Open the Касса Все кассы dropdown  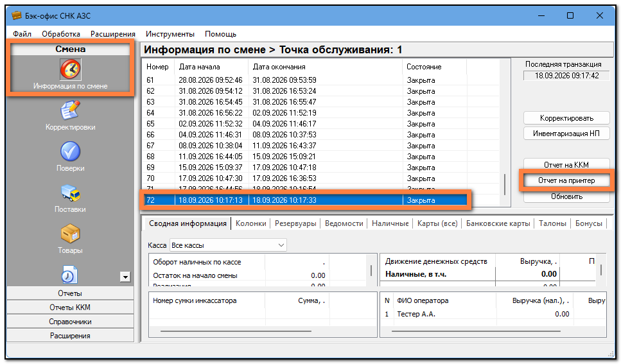pos(228,245)
